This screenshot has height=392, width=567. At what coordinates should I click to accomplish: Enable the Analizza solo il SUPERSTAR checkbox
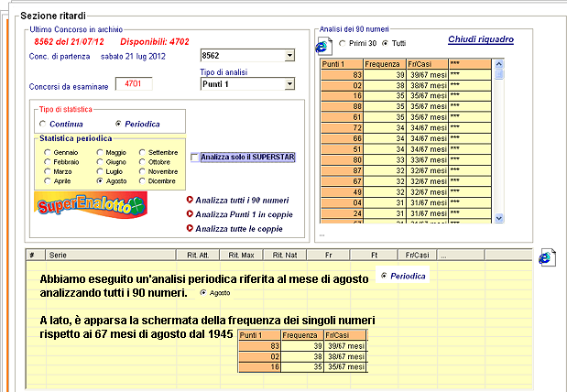tap(194, 158)
